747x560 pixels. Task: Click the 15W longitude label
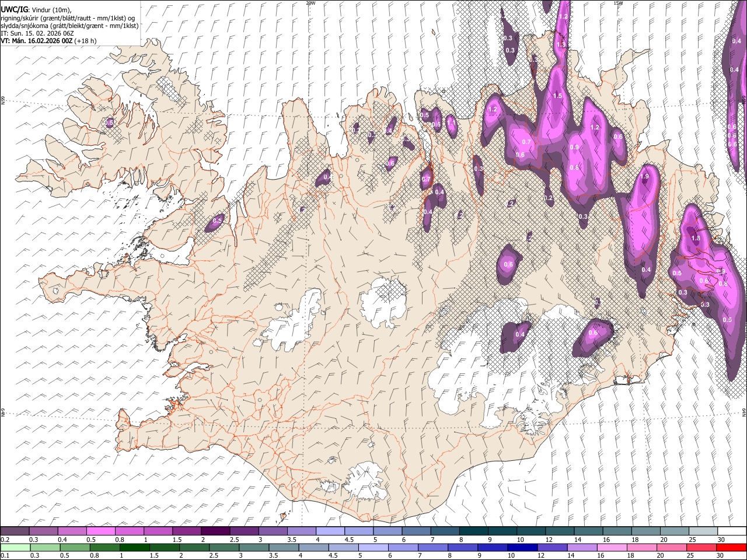click(619, 3)
